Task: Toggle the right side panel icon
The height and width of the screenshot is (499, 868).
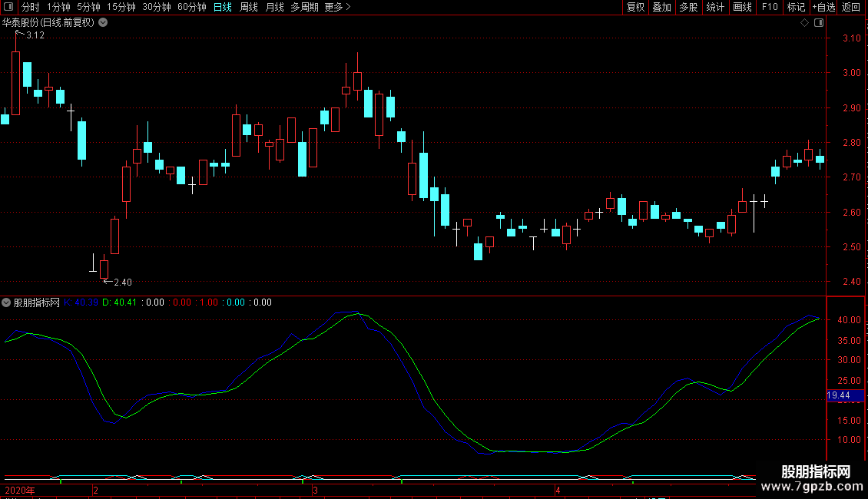Action: click(x=819, y=23)
